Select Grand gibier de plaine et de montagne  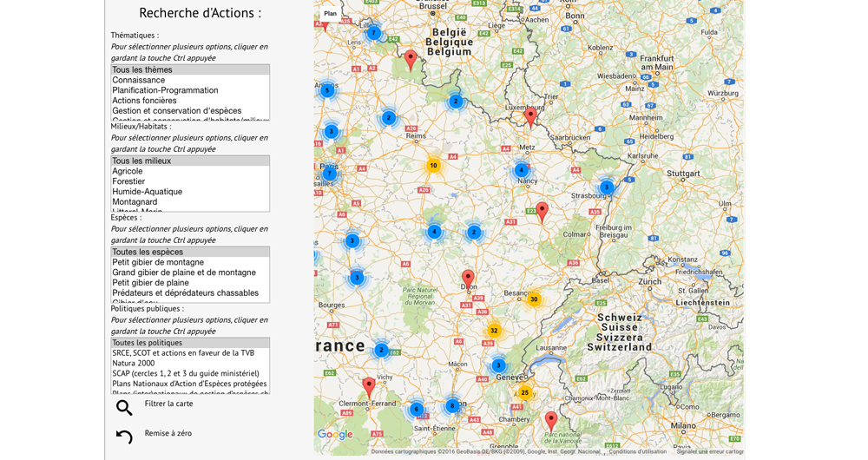click(190, 273)
